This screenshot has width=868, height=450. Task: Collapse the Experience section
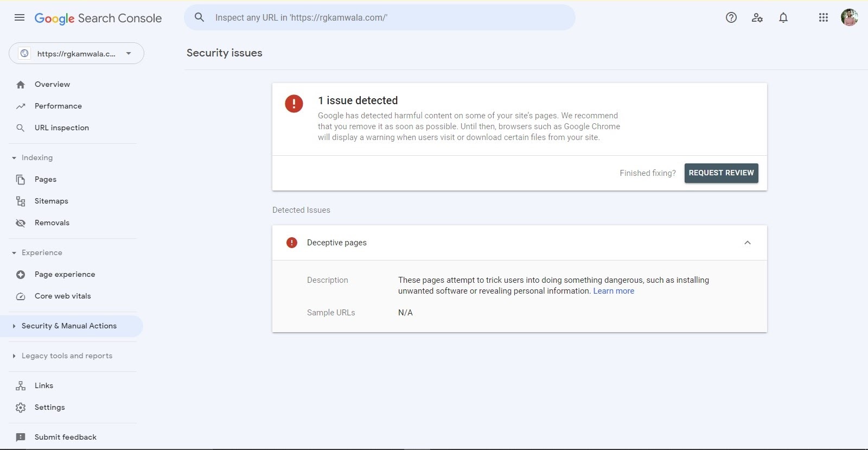(14, 253)
